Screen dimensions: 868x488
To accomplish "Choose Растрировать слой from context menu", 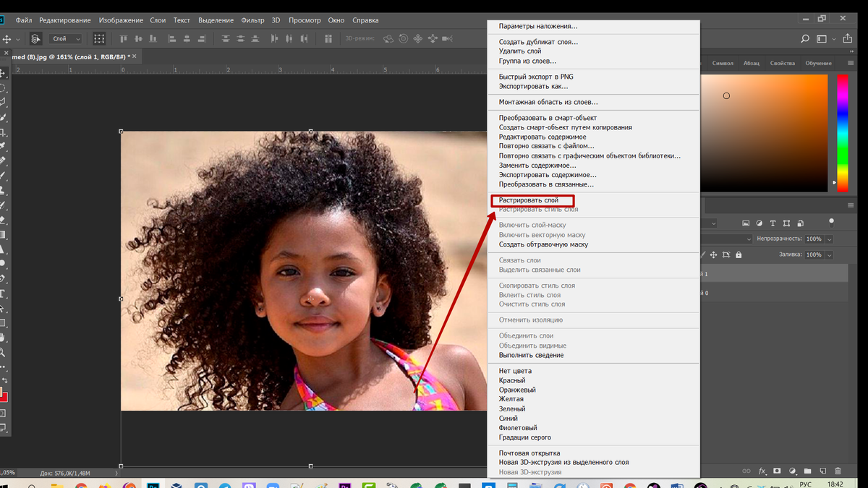I will click(529, 200).
